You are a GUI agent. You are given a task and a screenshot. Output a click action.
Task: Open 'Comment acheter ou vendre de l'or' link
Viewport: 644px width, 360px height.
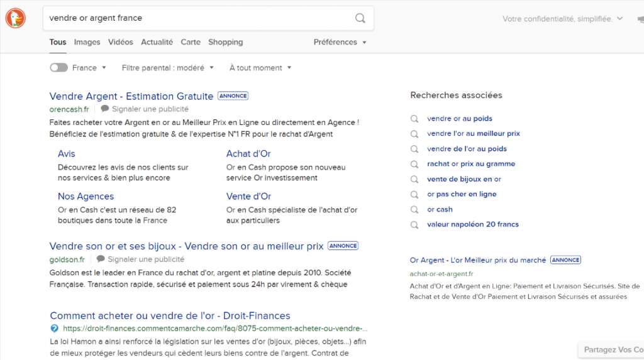pos(170,315)
